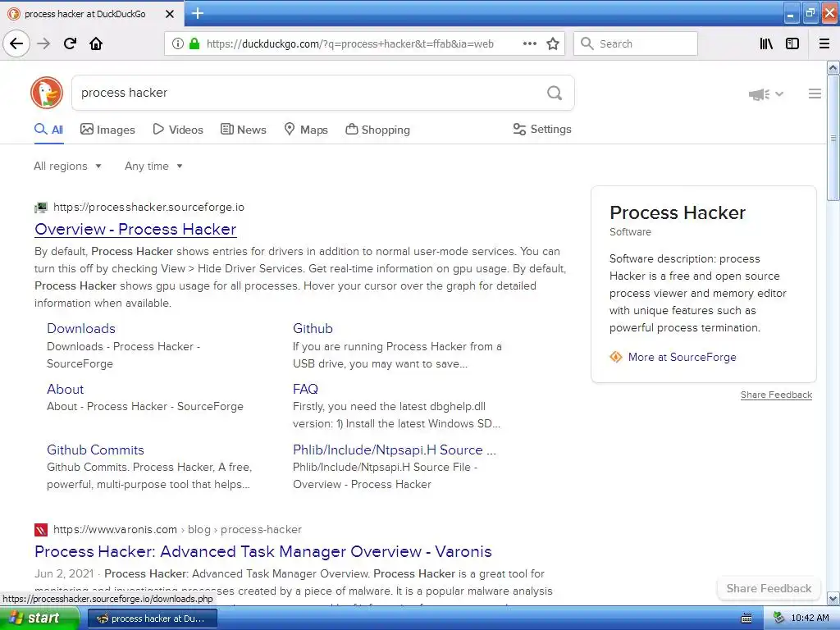840x630 pixels.
Task: Open the Github sitelink
Action: coord(313,328)
